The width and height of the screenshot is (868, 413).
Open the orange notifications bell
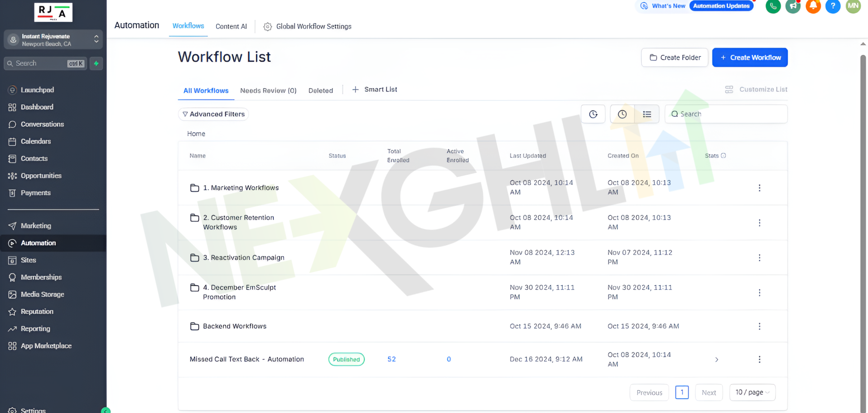(x=813, y=6)
